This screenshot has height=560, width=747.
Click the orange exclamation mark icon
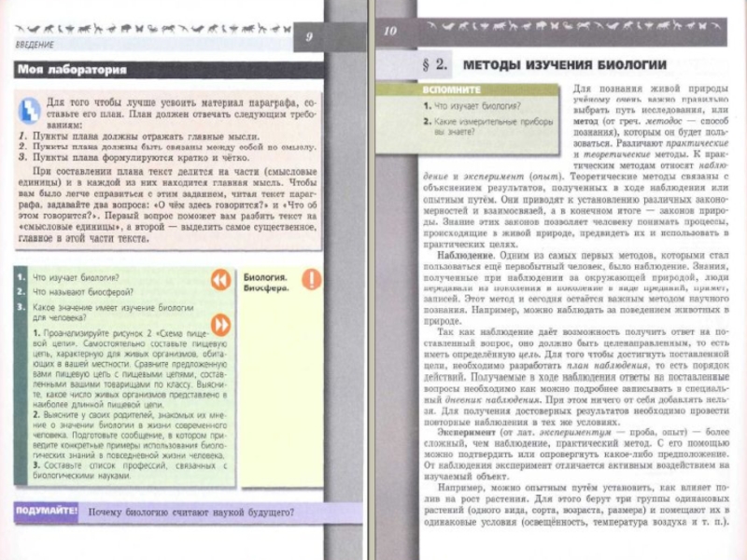(x=312, y=279)
